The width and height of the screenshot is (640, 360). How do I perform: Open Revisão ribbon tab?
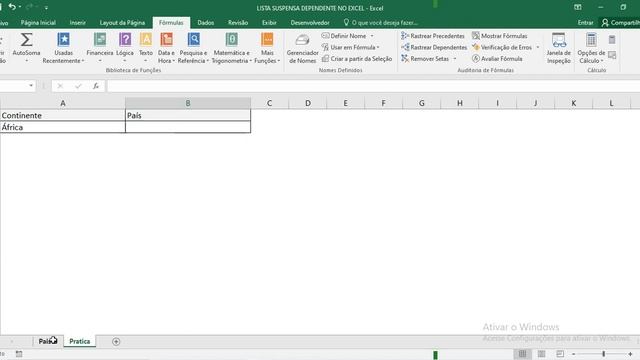tap(238, 23)
